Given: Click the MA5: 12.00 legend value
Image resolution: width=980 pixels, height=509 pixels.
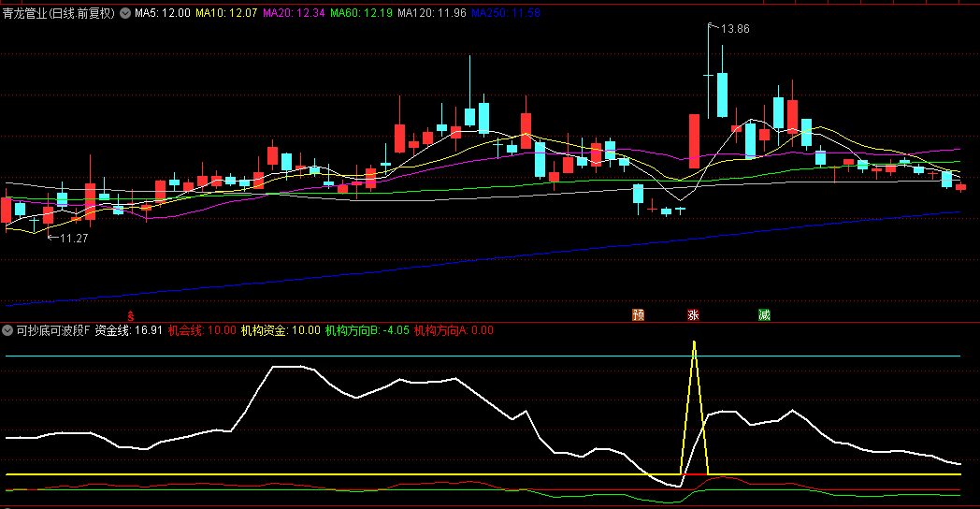Looking at the screenshot, I should point(163,13).
